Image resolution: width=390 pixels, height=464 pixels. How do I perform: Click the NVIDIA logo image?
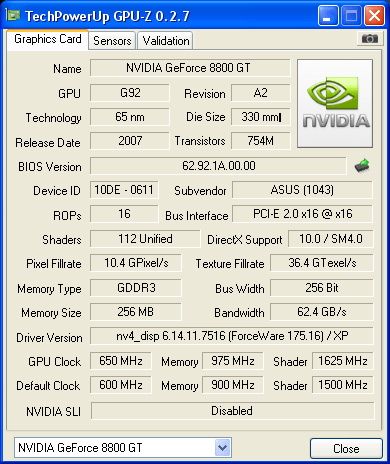335,104
